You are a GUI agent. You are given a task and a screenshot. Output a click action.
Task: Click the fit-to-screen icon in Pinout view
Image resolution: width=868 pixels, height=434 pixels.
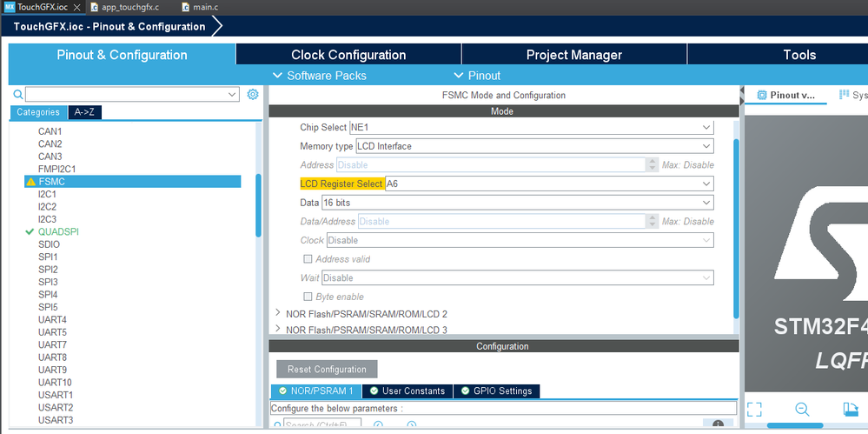(x=754, y=410)
